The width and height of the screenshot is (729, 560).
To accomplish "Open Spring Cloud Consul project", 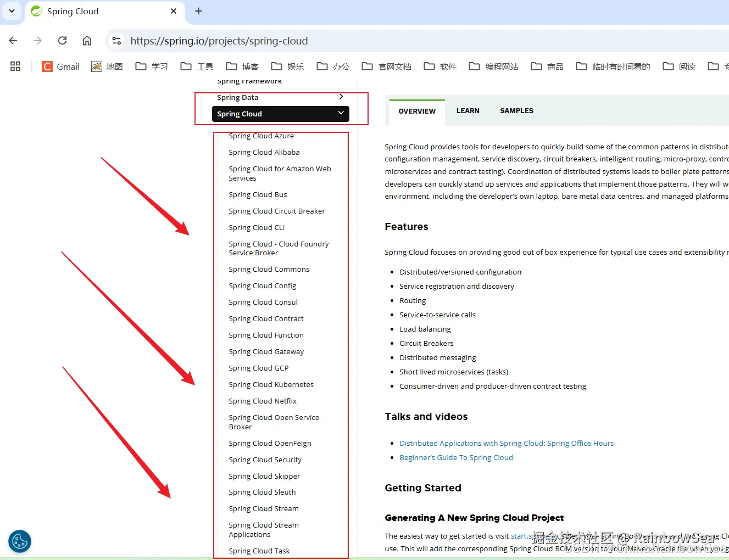I will (263, 302).
